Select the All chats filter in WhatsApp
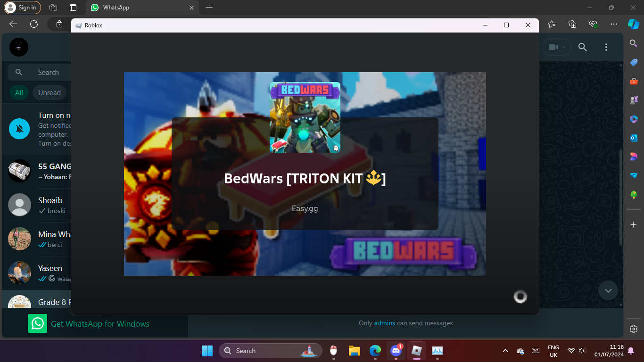This screenshot has height=362, width=644. (x=19, y=93)
